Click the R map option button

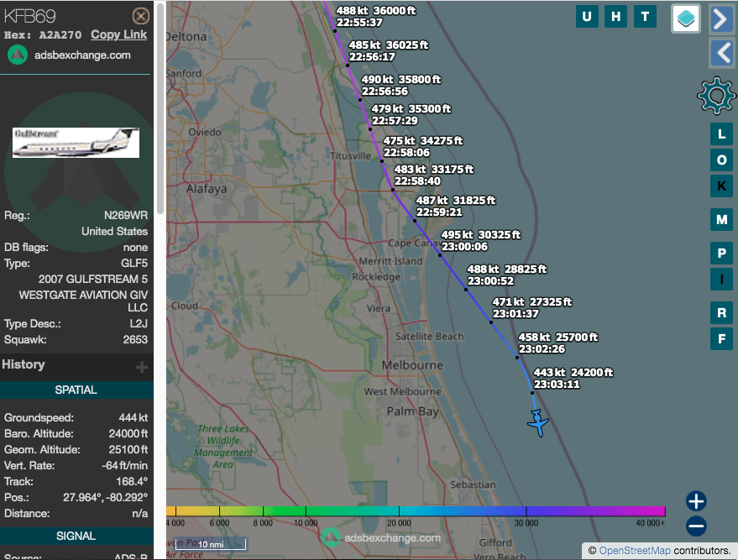coord(721,313)
